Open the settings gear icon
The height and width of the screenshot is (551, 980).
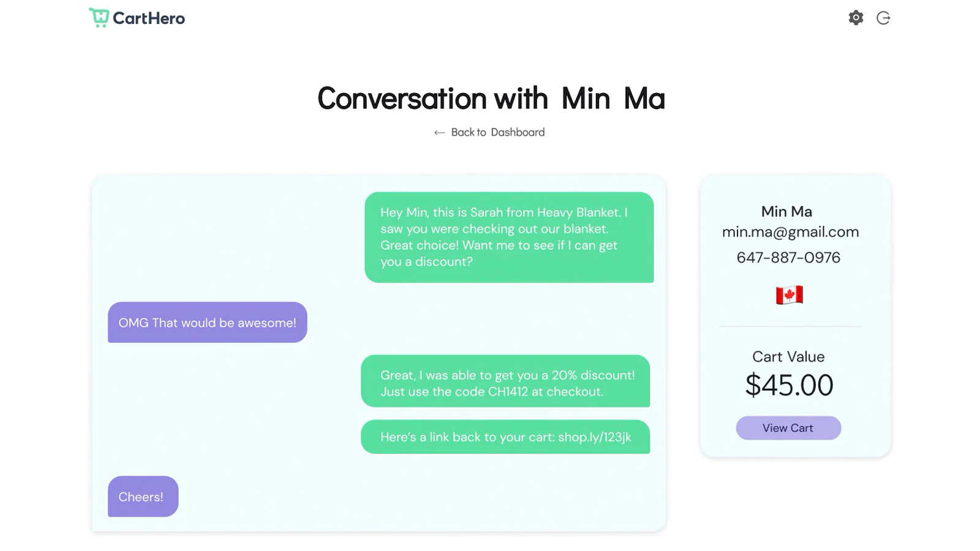coord(856,18)
